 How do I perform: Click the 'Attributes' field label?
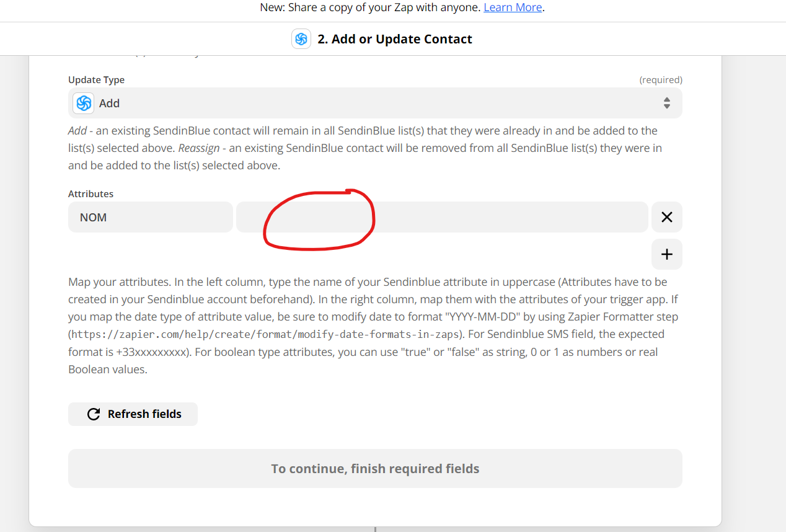(x=91, y=194)
